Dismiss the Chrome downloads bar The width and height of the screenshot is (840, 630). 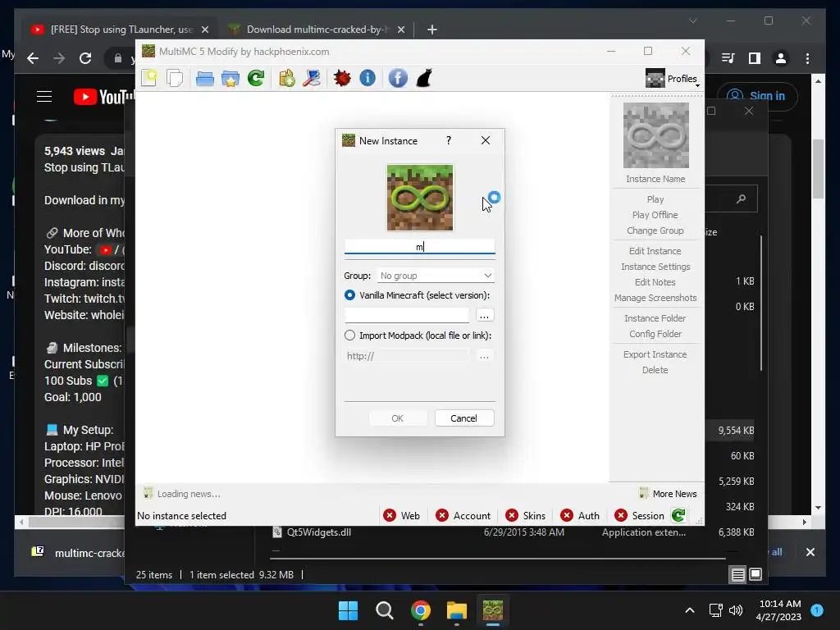[810, 552]
